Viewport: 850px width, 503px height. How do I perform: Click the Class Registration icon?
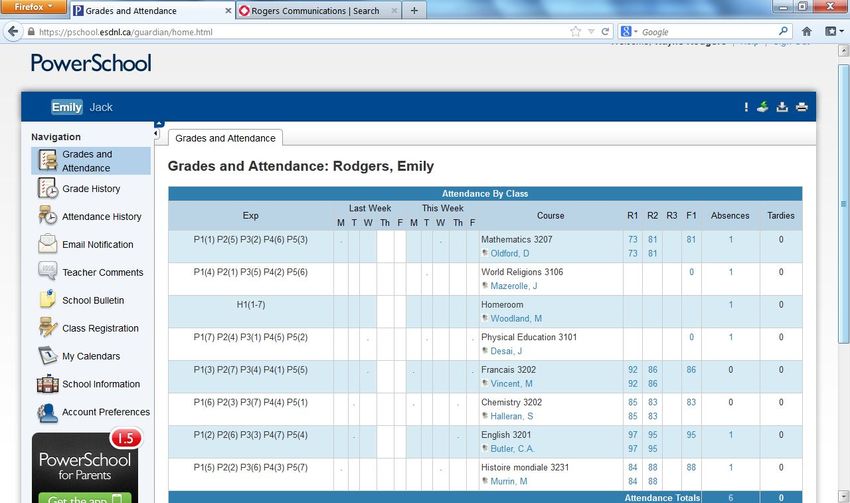tap(48, 328)
